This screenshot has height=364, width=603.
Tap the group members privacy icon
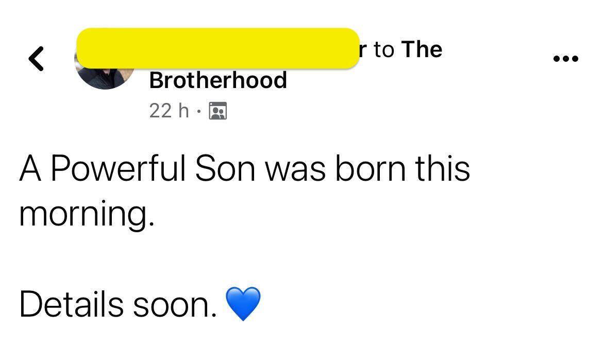click(x=217, y=111)
